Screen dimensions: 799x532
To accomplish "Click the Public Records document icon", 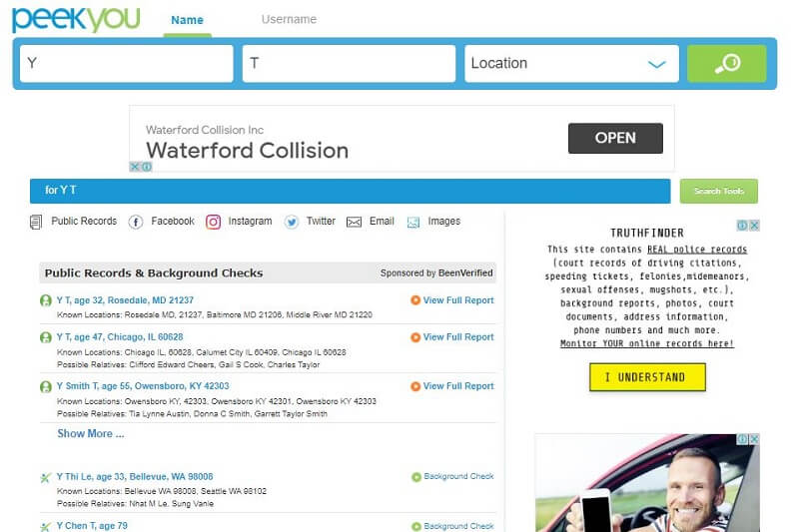I will tap(36, 222).
